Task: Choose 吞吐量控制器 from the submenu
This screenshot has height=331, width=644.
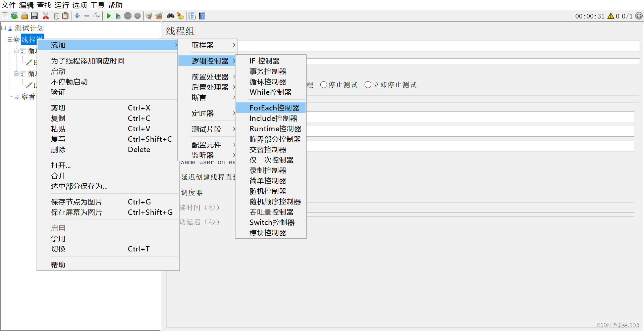Action: [x=271, y=212]
